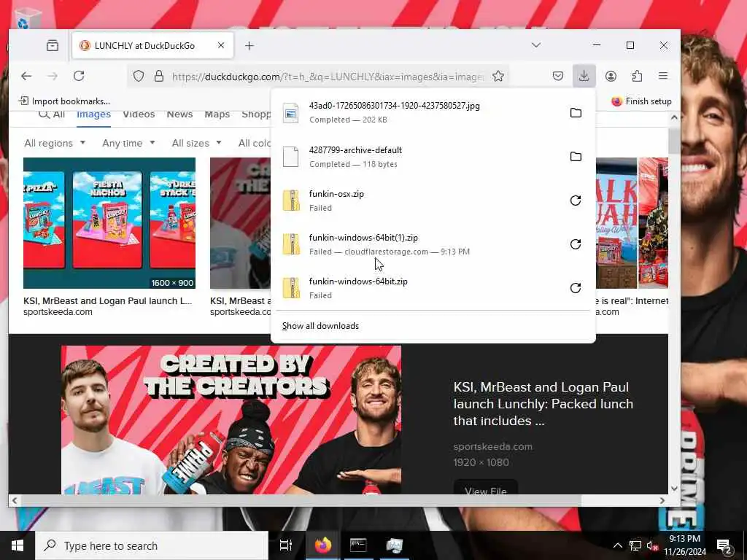
Task: Expand the All regions filter dropdown
Action: click(x=55, y=143)
